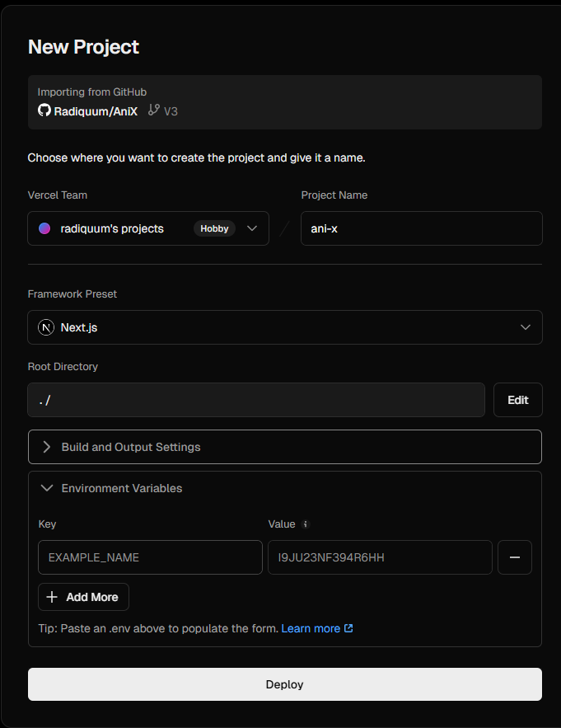Click the Vercel Team label
Image resolution: width=561 pixels, height=728 pixels.
coord(58,195)
